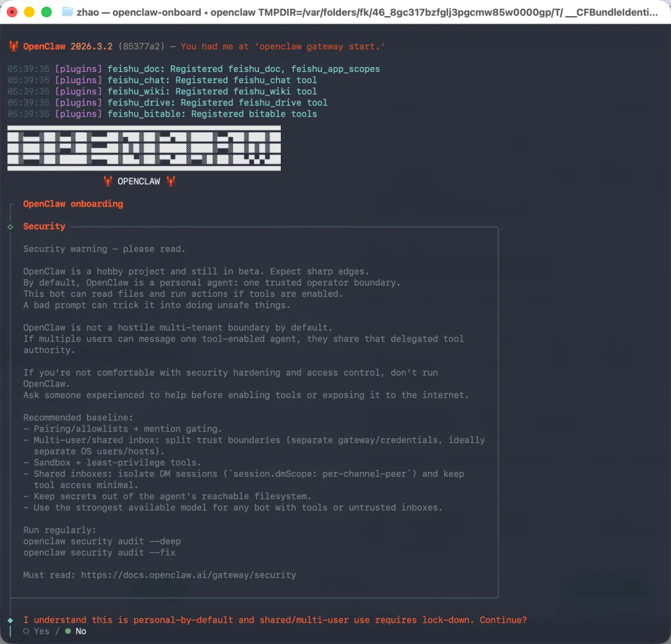671x644 pixels.
Task: Click the diamond marker beside Security heading
Action: tap(11, 227)
